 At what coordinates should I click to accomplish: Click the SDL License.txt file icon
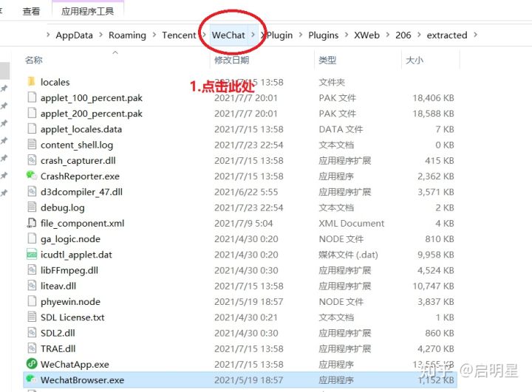(32, 317)
